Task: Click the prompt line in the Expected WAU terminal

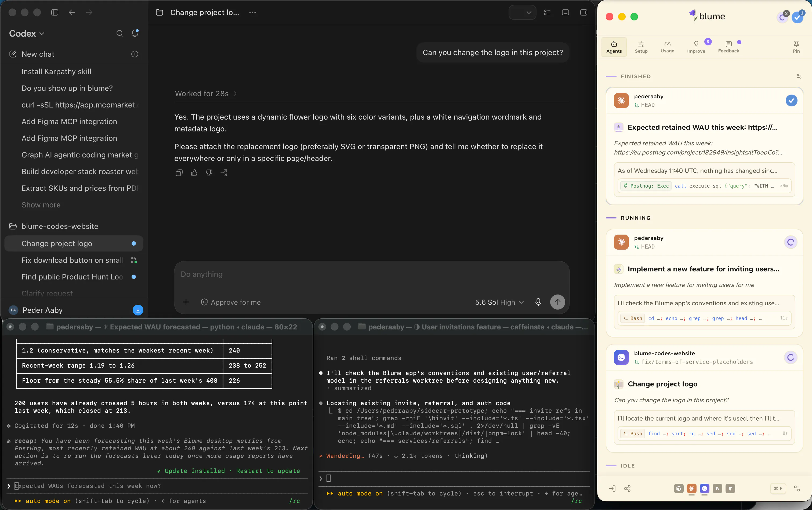Action: pos(157,486)
